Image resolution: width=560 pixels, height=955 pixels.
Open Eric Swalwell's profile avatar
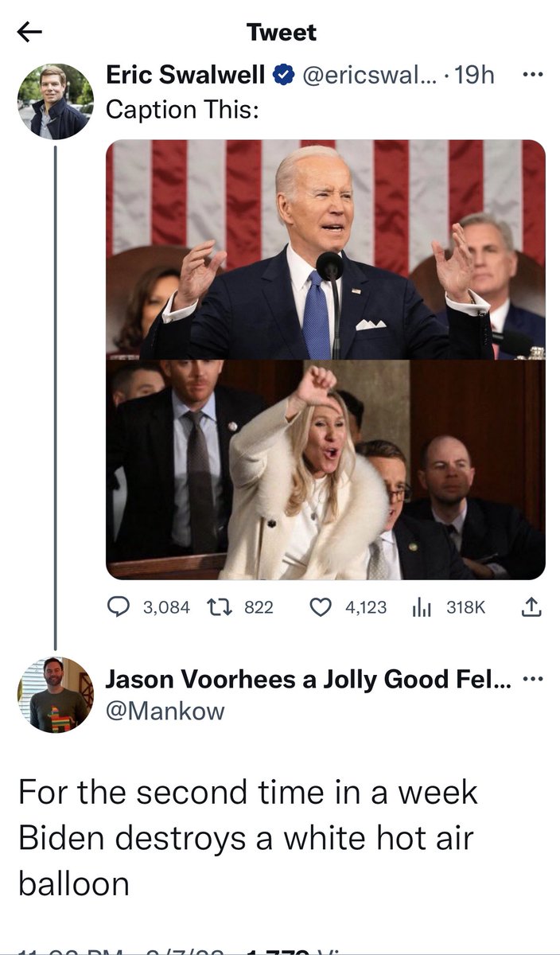[x=56, y=102]
